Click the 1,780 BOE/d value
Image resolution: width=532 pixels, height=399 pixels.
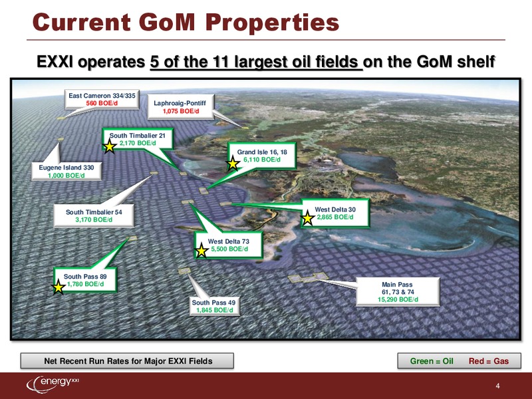point(85,284)
